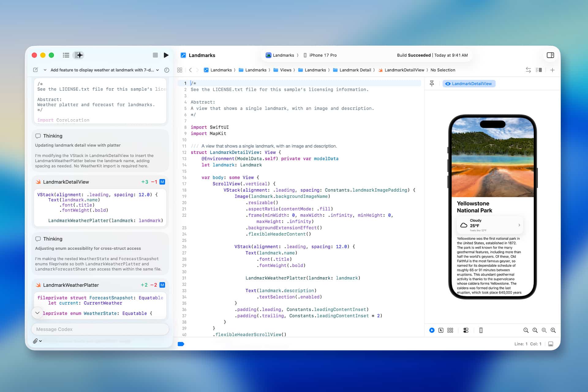The width and height of the screenshot is (588, 392).
Task: Click the -1 deletion count on LandmarkDetailView
Action: [154, 182]
